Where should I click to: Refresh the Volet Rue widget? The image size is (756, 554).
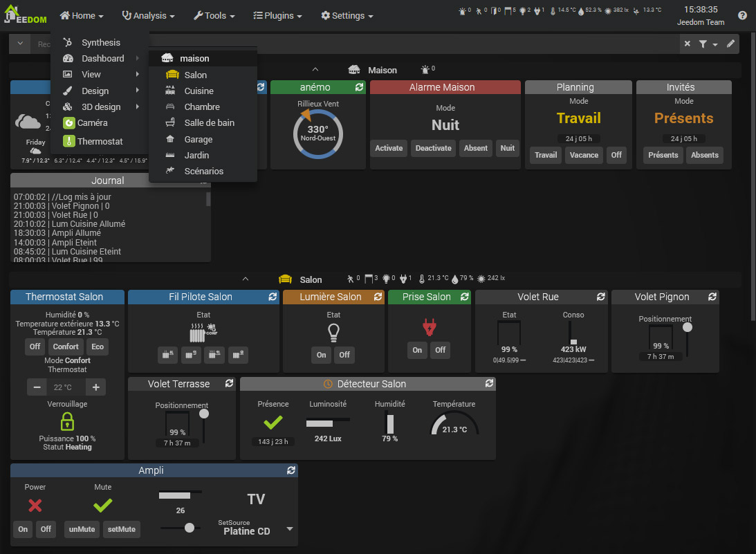pos(601,297)
